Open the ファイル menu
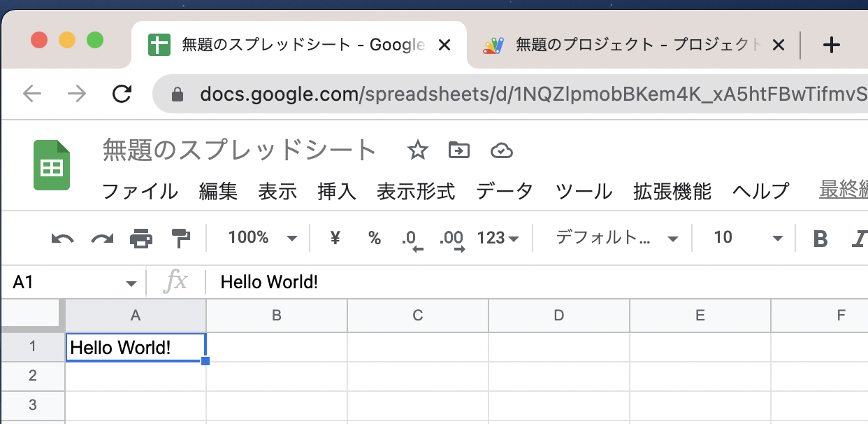This screenshot has width=868, height=424. (140, 190)
